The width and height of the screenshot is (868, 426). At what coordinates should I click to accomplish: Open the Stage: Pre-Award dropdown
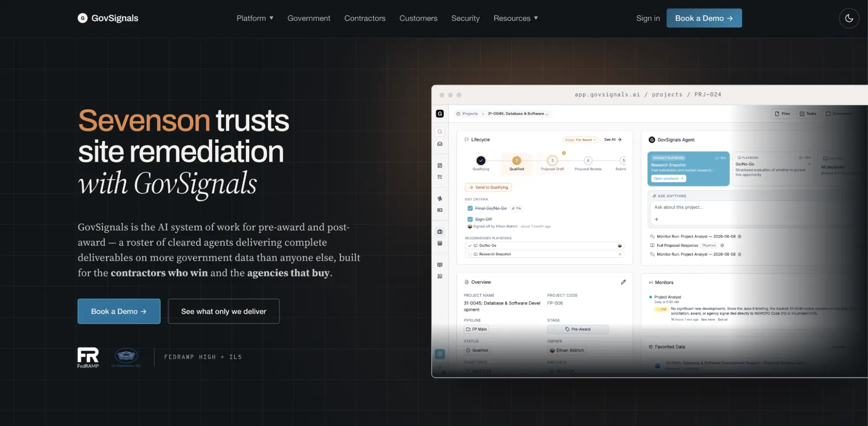click(x=581, y=140)
